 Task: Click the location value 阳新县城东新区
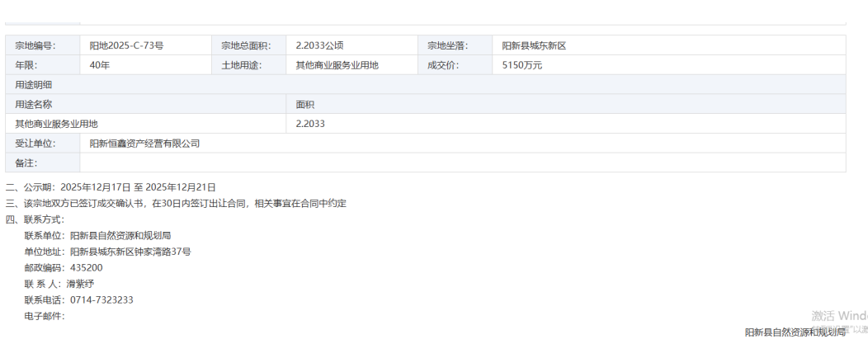pyautogui.click(x=534, y=45)
